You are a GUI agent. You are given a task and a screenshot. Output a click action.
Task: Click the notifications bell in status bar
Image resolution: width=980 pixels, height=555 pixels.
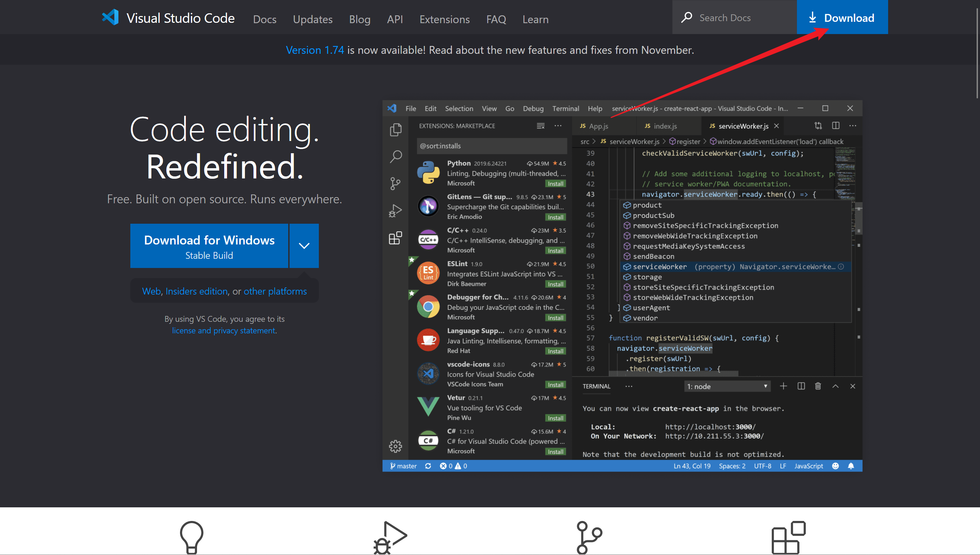click(x=851, y=466)
